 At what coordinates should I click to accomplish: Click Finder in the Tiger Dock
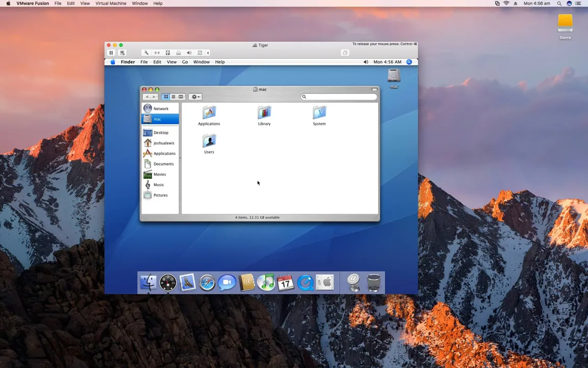[x=148, y=282]
